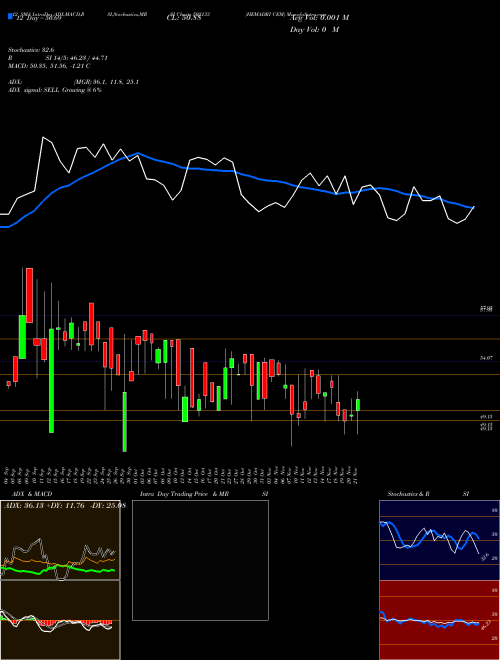500x660 pixels.
Task: Click the 57.98 price level label
Action: point(486,309)
